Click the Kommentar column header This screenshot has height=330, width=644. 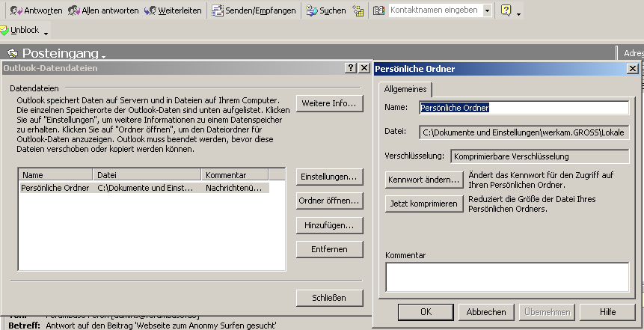[x=235, y=175]
